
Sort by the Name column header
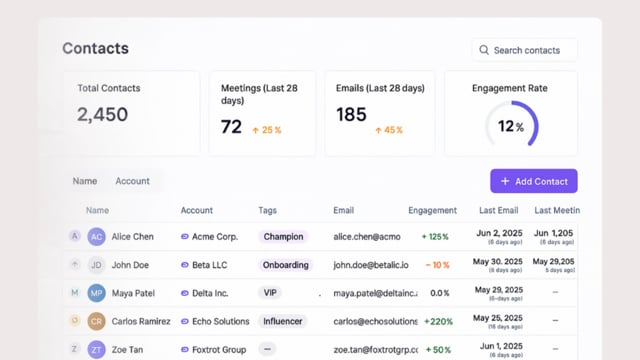(x=97, y=210)
